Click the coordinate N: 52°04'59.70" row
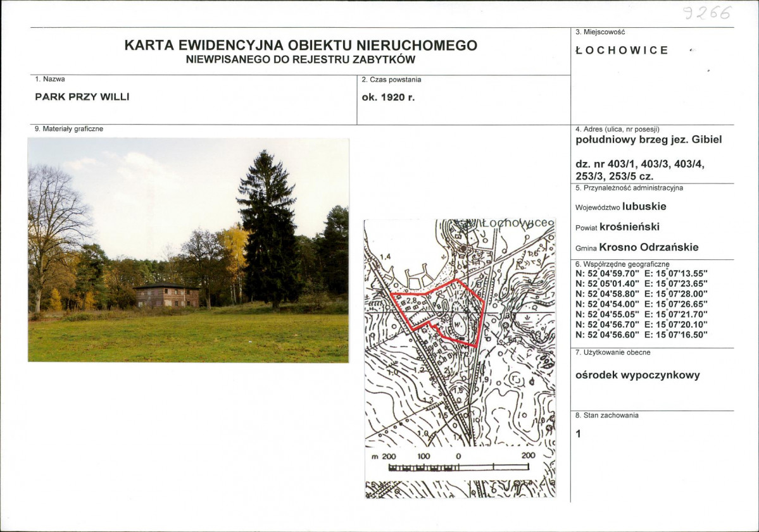This screenshot has height=532, width=759. tap(641, 273)
